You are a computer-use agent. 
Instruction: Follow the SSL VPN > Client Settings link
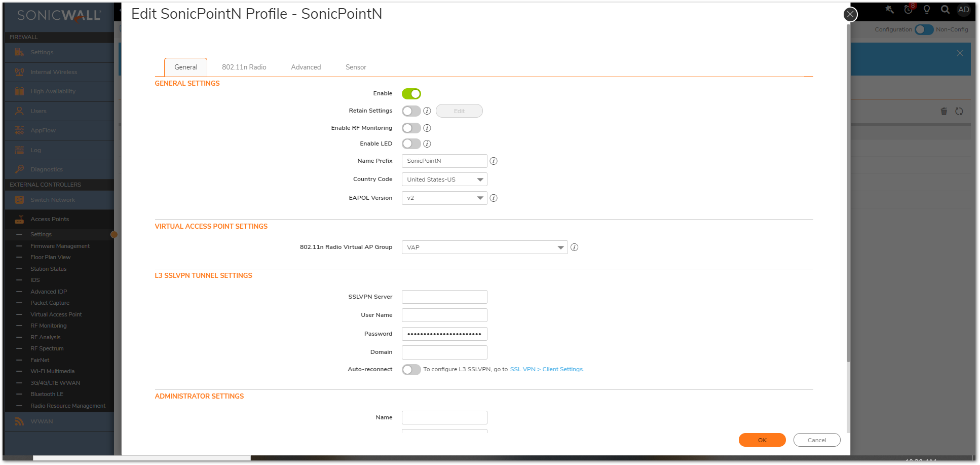(x=547, y=370)
